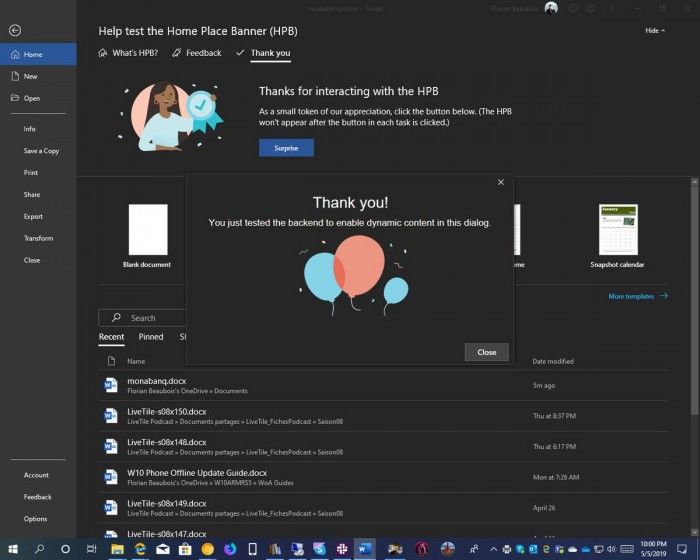Open Word Options
The image size is (700, 560).
tap(35, 519)
